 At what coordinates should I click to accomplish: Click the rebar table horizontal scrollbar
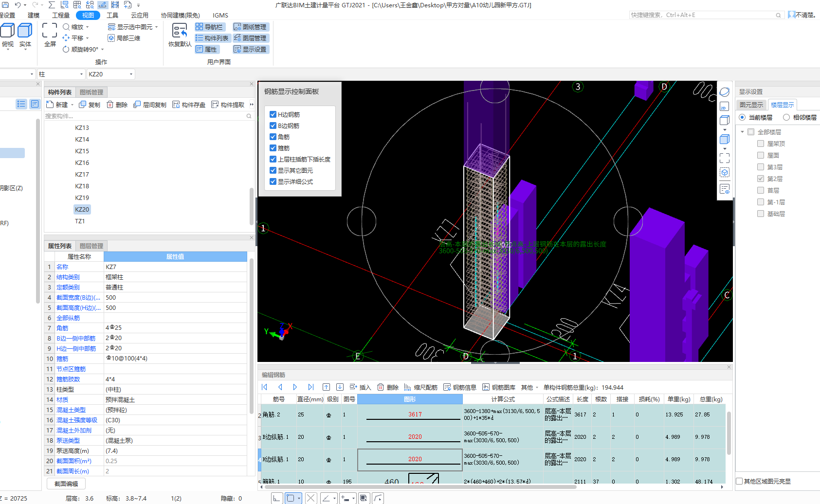tap(419, 486)
